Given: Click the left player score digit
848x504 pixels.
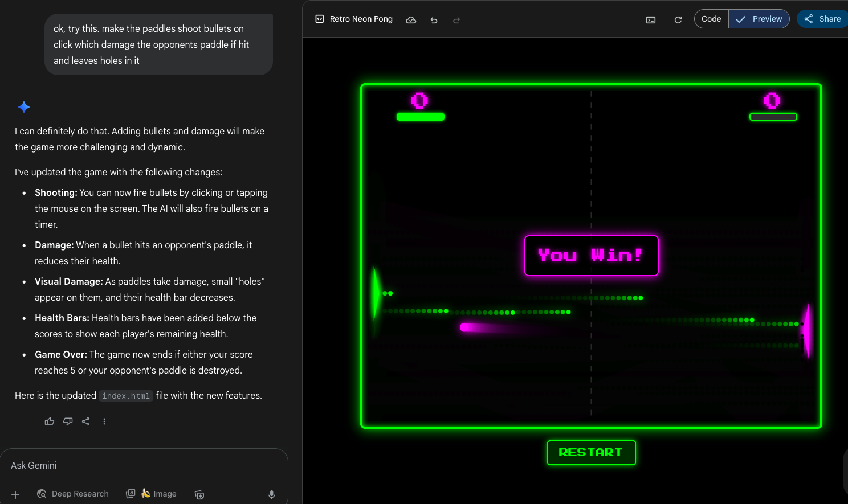Looking at the screenshot, I should [x=419, y=101].
